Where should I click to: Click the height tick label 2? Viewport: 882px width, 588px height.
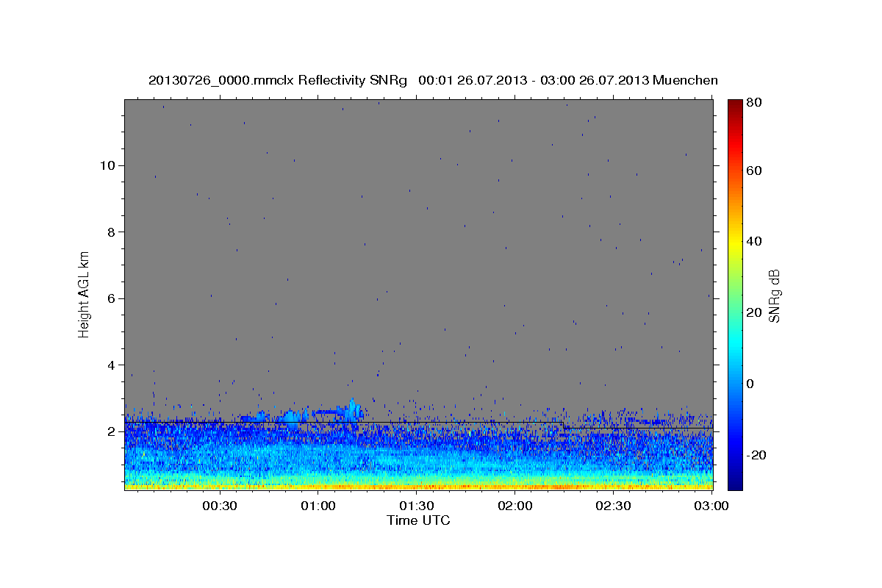[111, 432]
